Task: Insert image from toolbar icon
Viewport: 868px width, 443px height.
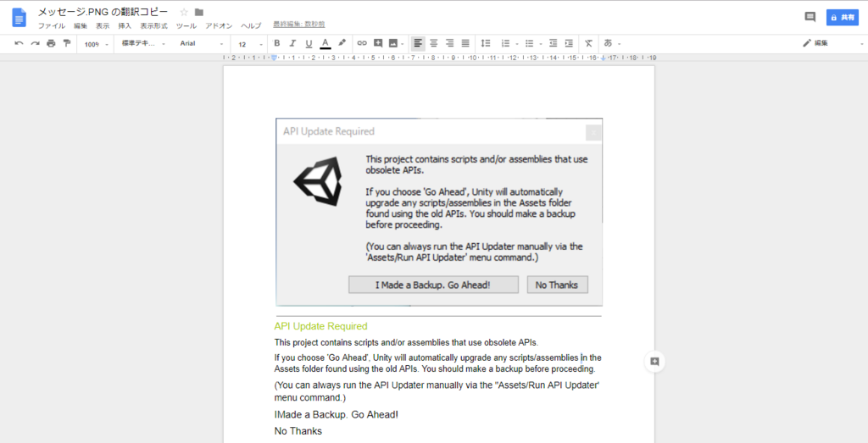Action: pyautogui.click(x=393, y=43)
